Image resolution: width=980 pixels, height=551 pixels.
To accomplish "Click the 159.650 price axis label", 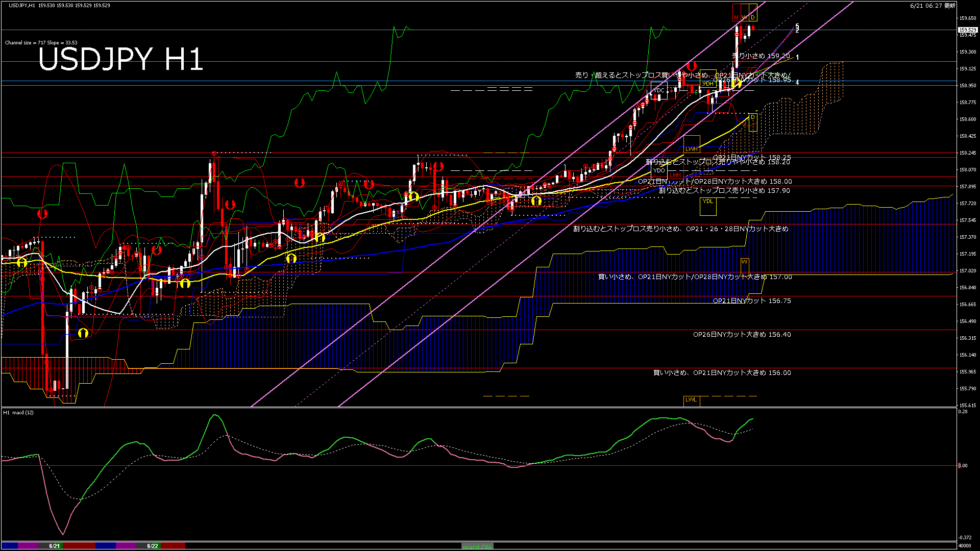I will (x=968, y=18).
